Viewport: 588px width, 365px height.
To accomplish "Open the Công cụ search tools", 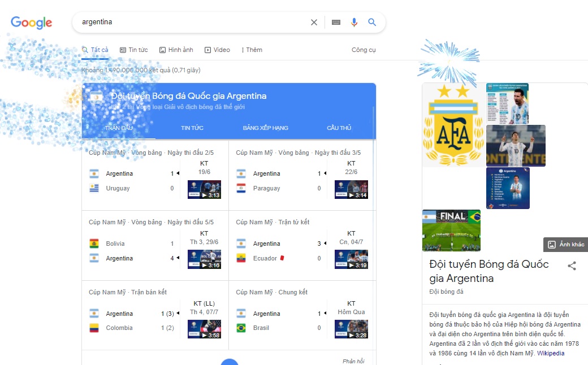I will click(364, 50).
